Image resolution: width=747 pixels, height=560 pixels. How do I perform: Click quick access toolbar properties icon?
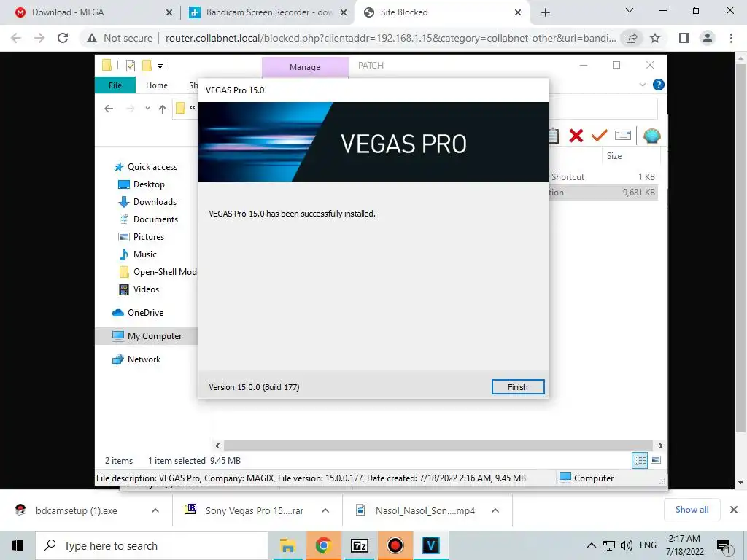[130, 66]
